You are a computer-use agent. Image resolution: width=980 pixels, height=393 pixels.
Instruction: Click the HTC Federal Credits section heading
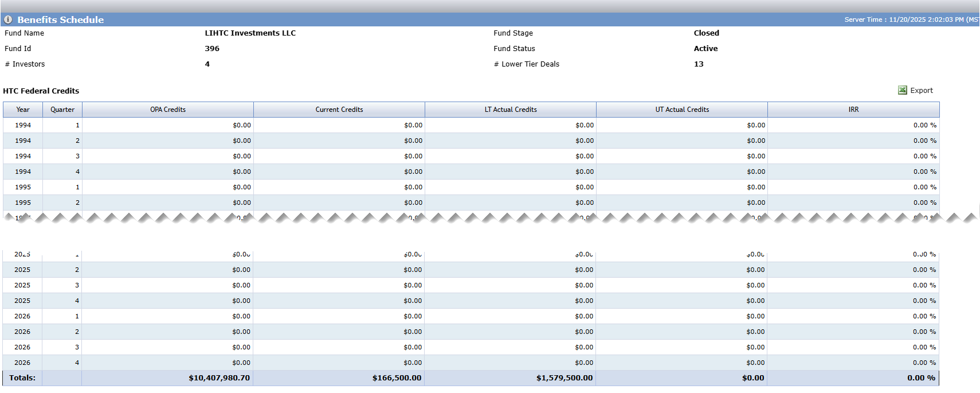pyautogui.click(x=41, y=91)
